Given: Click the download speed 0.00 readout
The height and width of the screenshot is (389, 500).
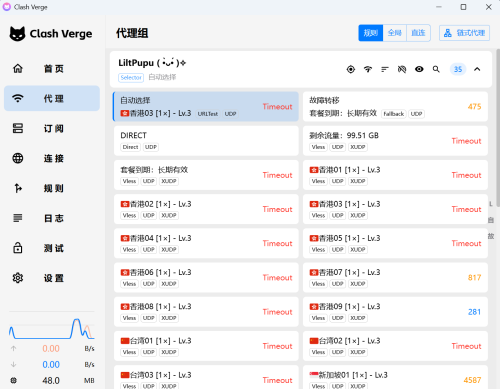Looking at the screenshot, I should (51, 365).
